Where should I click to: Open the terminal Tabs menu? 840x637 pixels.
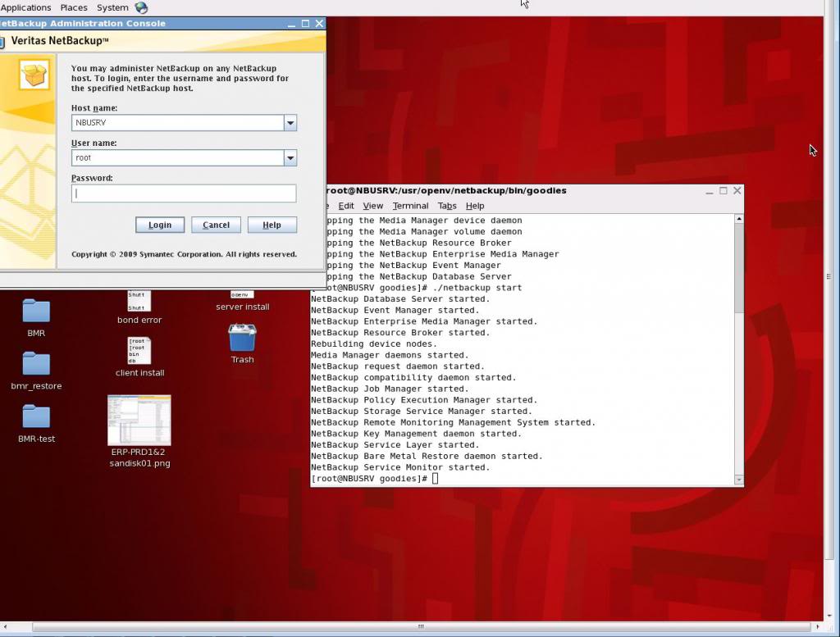[447, 206]
